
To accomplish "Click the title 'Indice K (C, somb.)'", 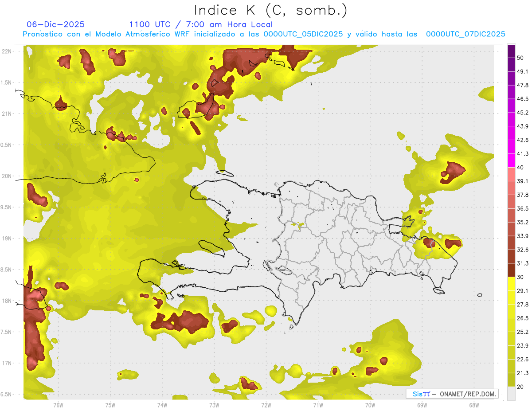I will [x=270, y=10].
